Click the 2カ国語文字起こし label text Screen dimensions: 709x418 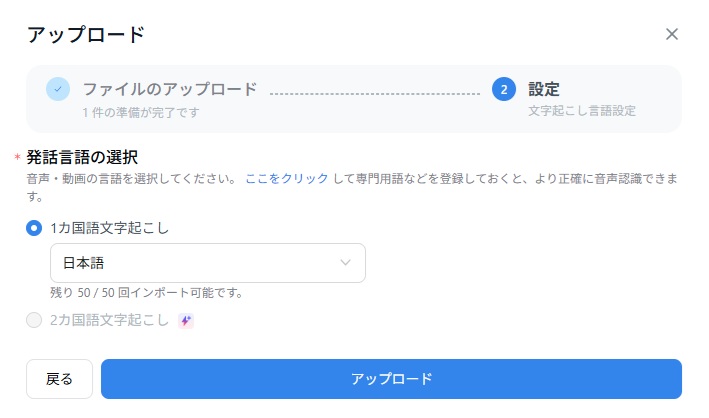pos(109,320)
